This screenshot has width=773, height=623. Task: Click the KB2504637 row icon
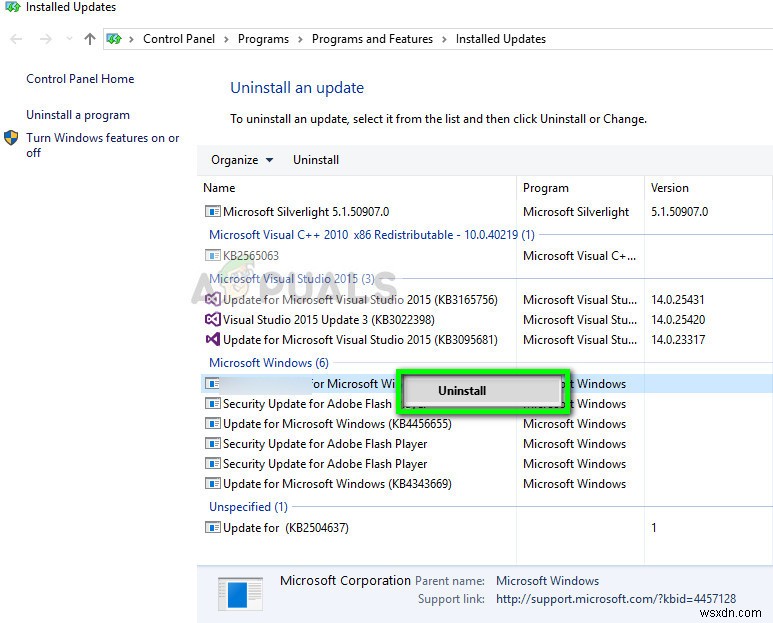tap(212, 528)
